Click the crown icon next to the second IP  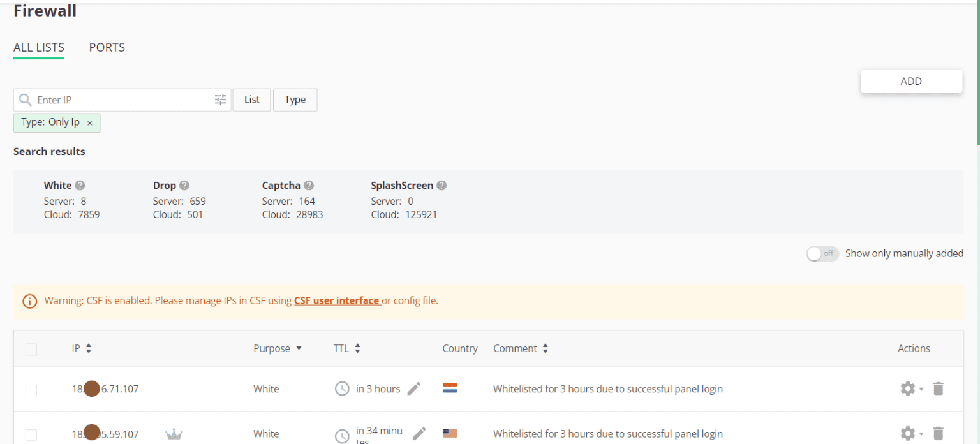pyautogui.click(x=174, y=433)
